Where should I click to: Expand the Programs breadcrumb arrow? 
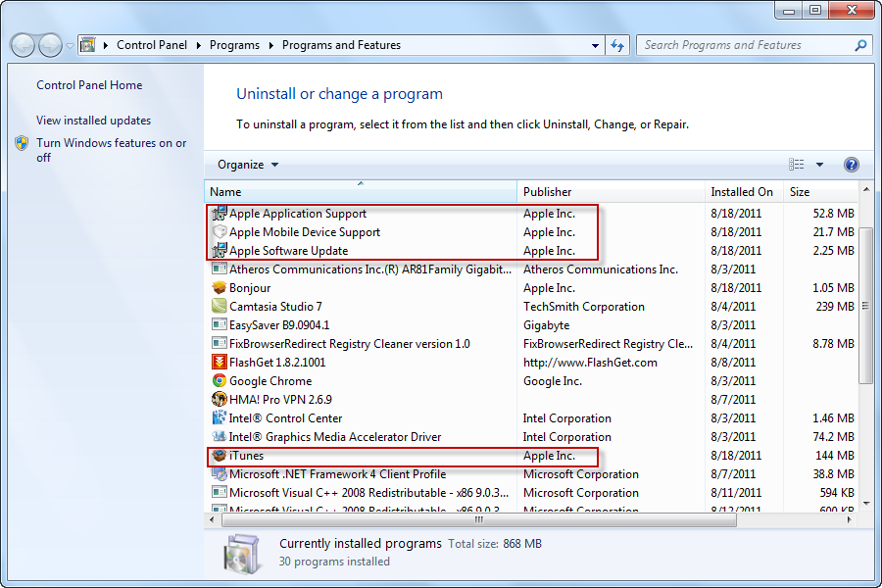tap(271, 45)
